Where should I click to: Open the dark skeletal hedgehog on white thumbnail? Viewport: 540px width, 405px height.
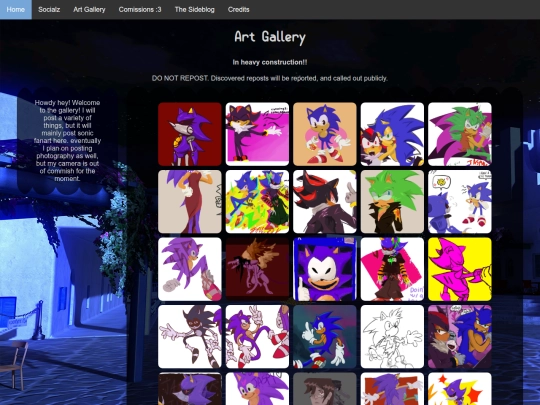click(x=190, y=336)
